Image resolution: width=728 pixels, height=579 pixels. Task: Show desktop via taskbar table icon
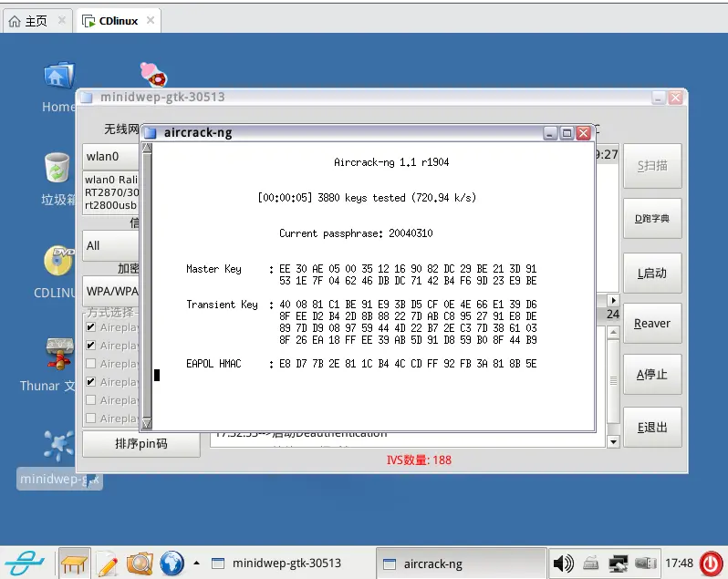click(x=74, y=563)
